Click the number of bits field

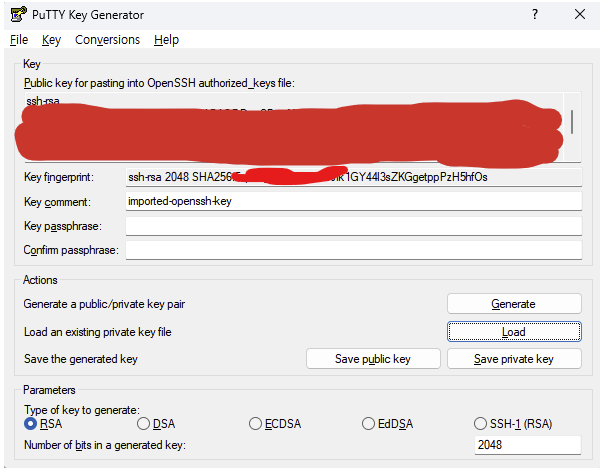pyautogui.click(x=528, y=445)
